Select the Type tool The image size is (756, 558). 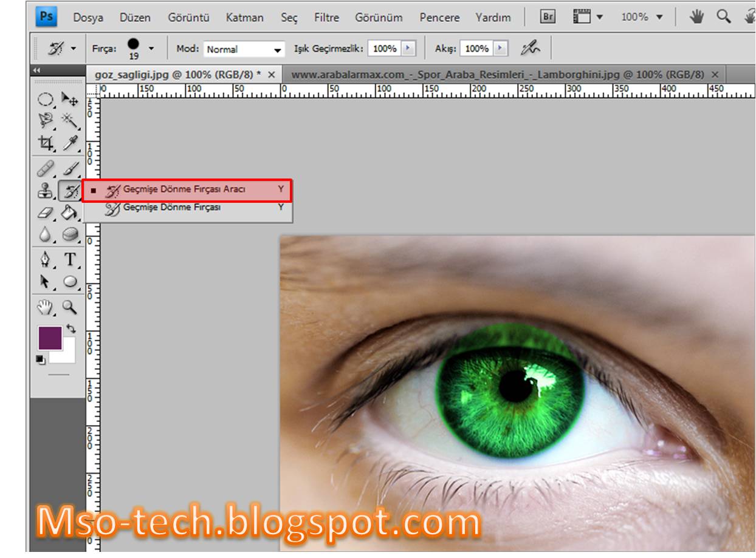click(70, 260)
